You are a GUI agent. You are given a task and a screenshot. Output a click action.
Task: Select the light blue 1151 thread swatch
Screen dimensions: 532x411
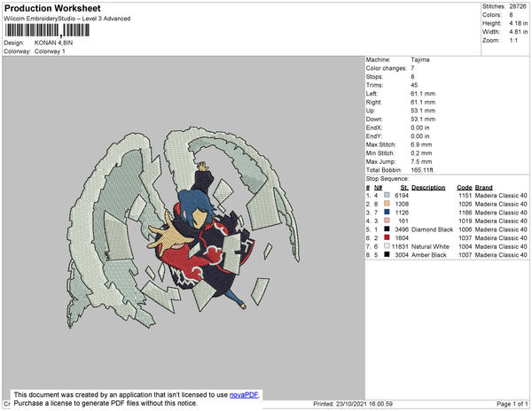[x=387, y=195]
